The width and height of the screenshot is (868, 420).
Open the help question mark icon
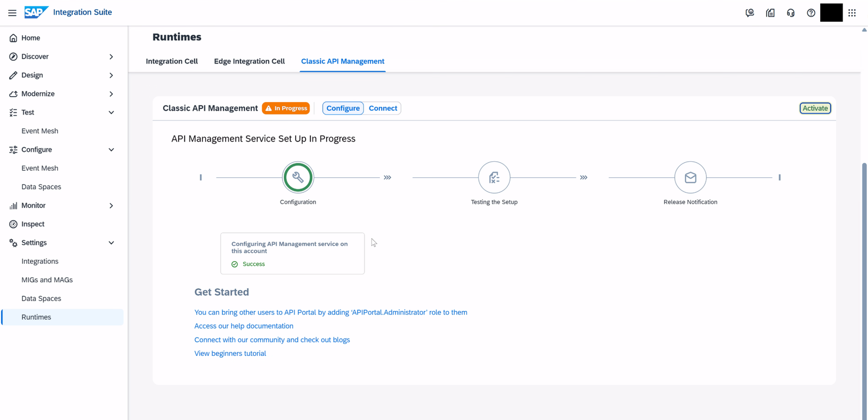[811, 13]
